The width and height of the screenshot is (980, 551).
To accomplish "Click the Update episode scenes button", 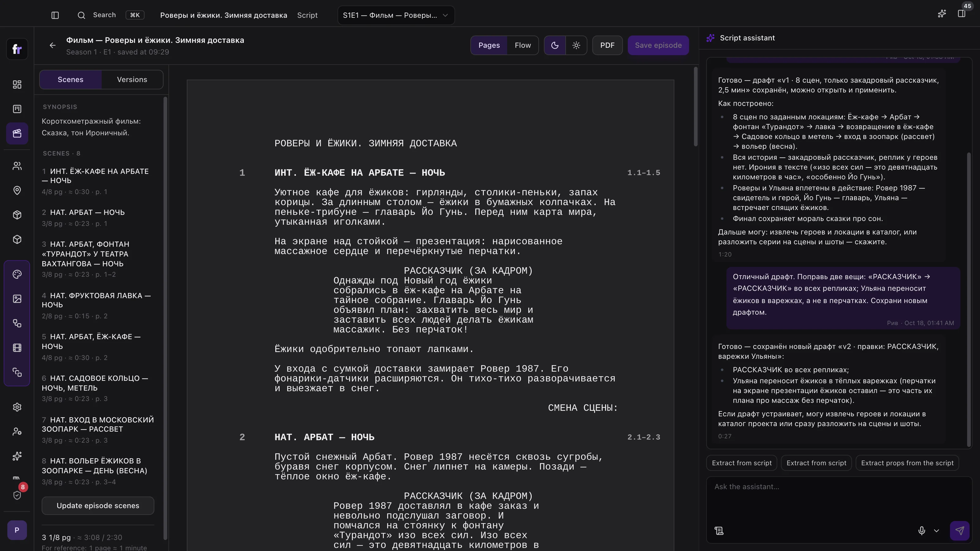I will (98, 505).
